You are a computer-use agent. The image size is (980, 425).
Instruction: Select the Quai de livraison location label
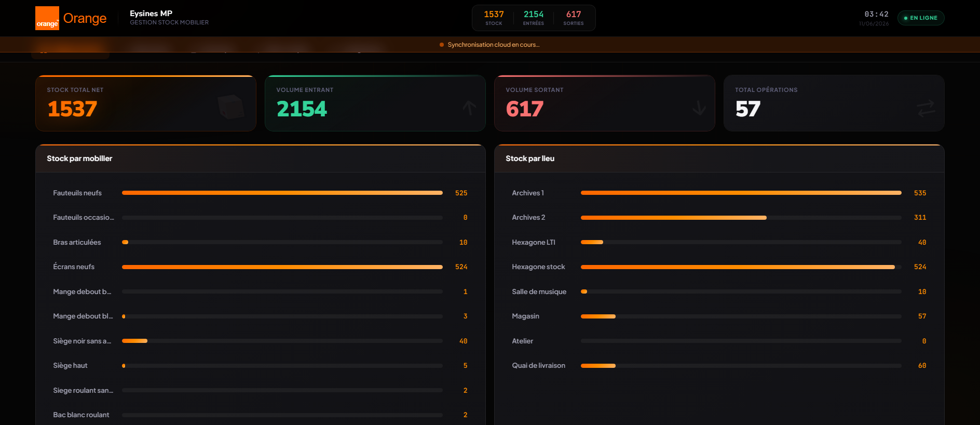pyautogui.click(x=538, y=365)
